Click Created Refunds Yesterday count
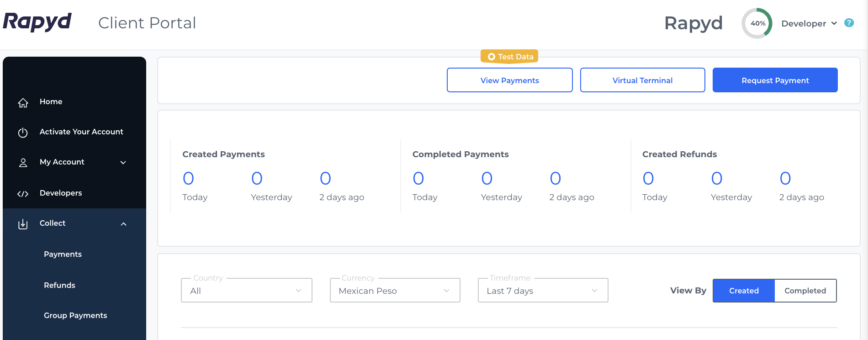This screenshot has width=868, height=340. click(x=716, y=178)
